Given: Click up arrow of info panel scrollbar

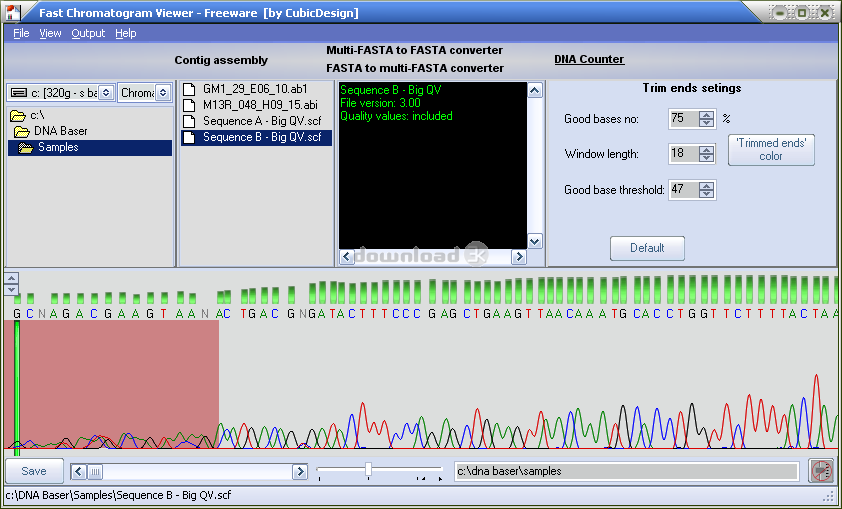Looking at the screenshot, I should 535,90.
